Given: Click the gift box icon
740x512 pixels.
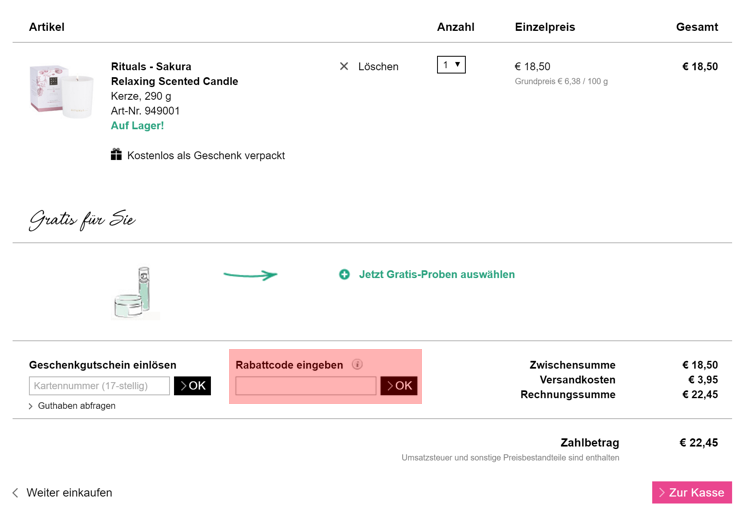Looking at the screenshot, I should (x=116, y=154).
